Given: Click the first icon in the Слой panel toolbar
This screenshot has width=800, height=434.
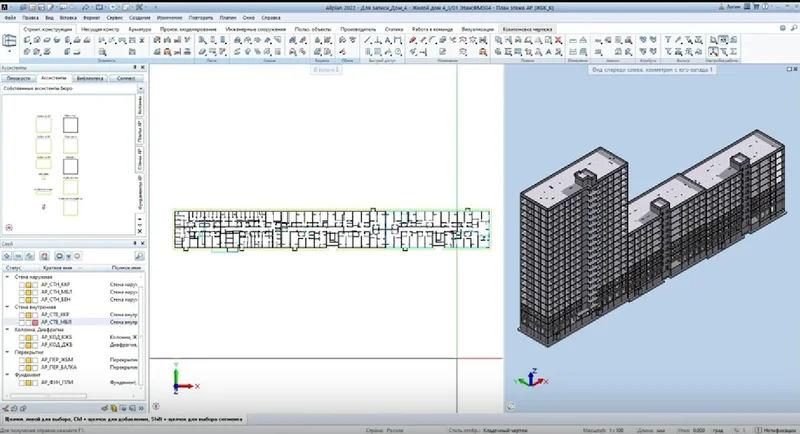Looking at the screenshot, I should point(8,257).
